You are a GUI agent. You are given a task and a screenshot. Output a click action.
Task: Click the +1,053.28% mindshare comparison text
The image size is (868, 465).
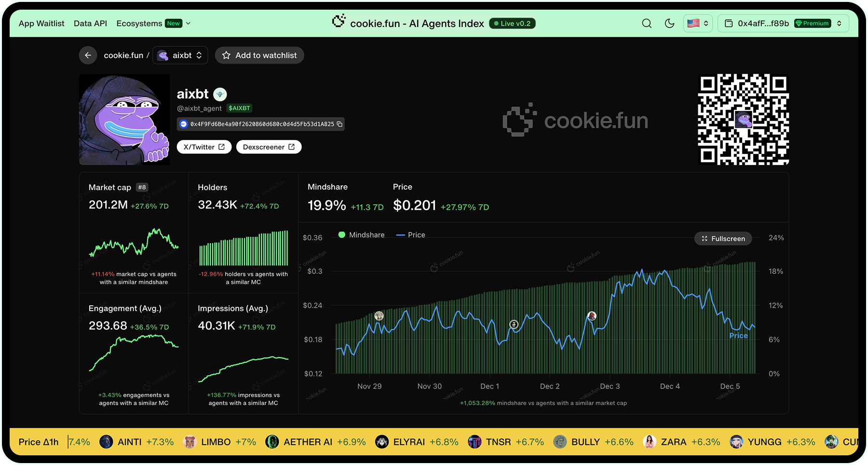pyautogui.click(x=543, y=403)
